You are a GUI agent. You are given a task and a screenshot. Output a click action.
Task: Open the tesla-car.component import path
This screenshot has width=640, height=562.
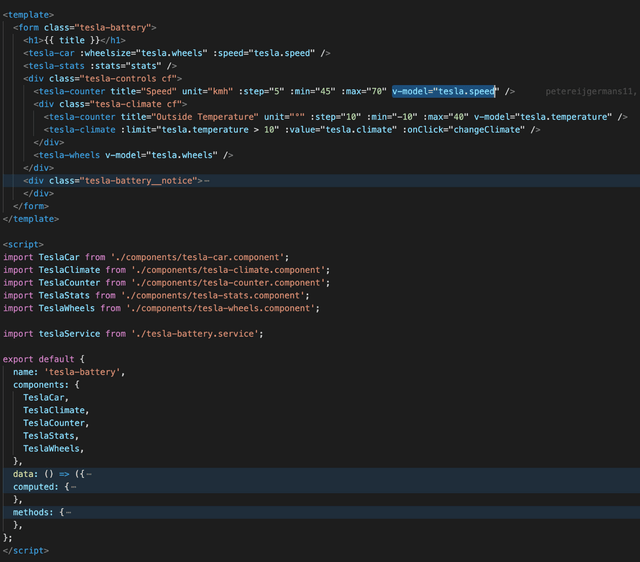coord(197,257)
